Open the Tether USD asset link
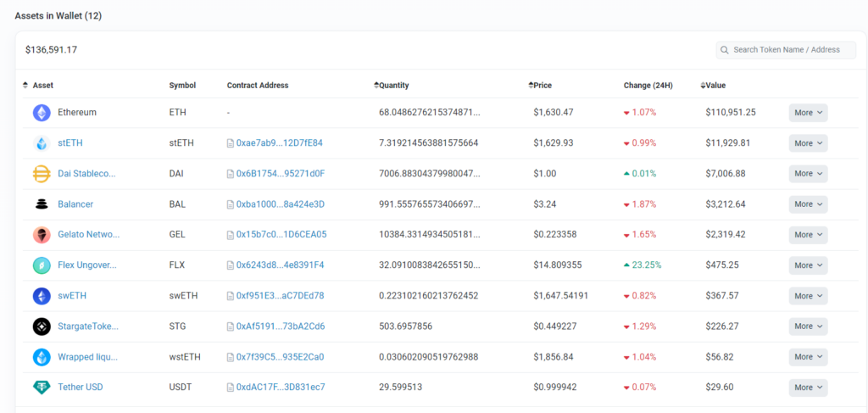This screenshot has height=413, width=868. 81,387
